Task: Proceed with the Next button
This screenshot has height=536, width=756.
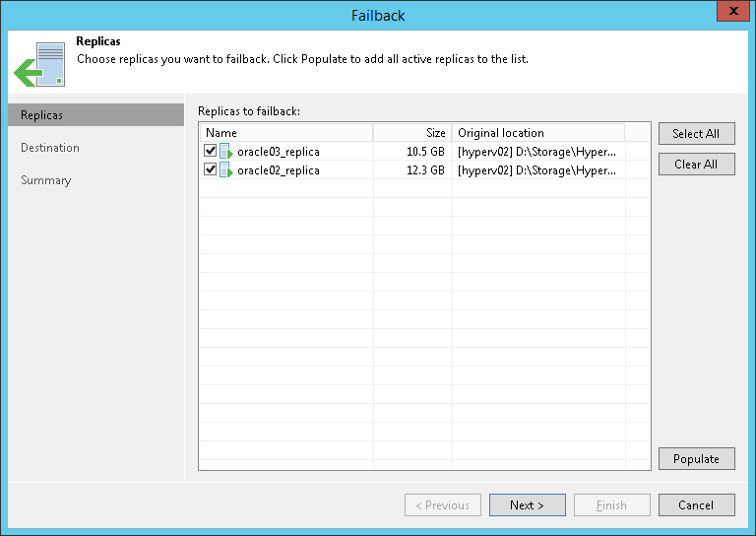Action: click(x=527, y=505)
